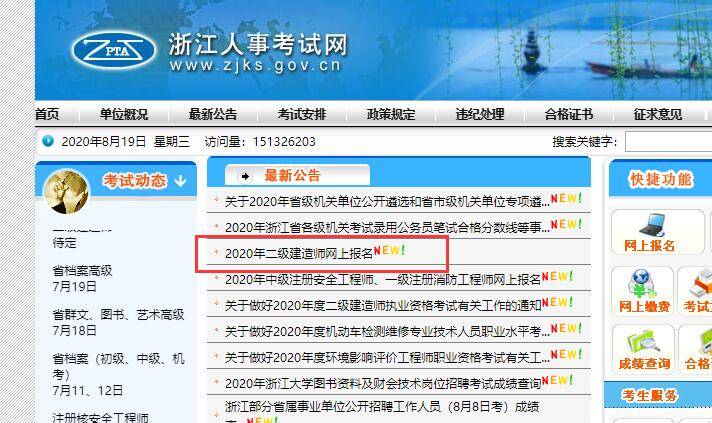The image size is (712, 423).
Task: Click the arrow icon beside 最新公告 tab
Action: tap(245, 176)
